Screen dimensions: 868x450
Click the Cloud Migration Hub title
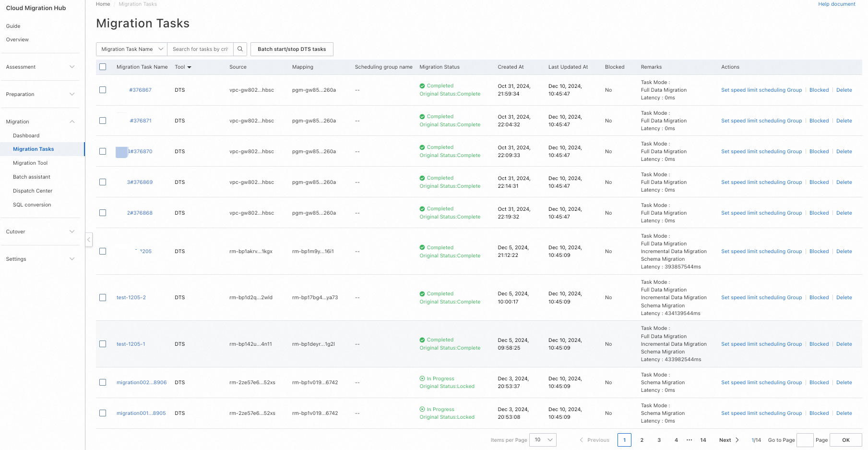click(36, 8)
